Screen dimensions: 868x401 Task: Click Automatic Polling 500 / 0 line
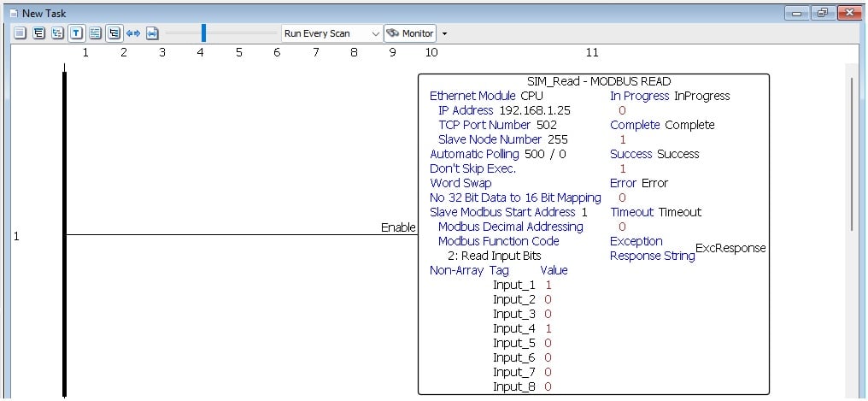click(498, 154)
